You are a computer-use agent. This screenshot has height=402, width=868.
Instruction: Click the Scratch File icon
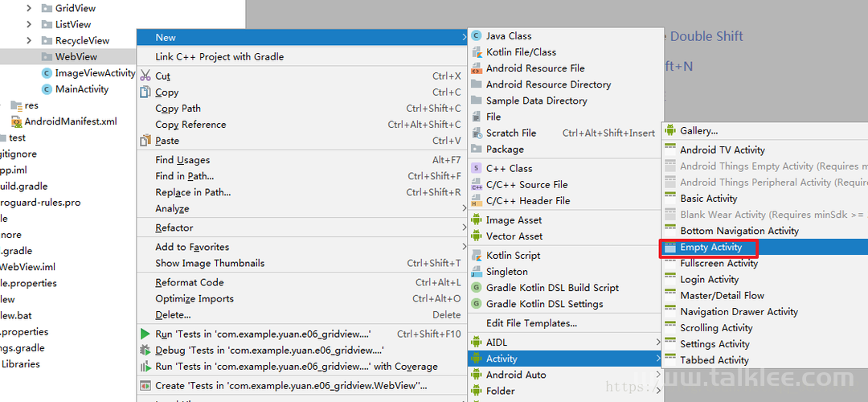pos(476,133)
